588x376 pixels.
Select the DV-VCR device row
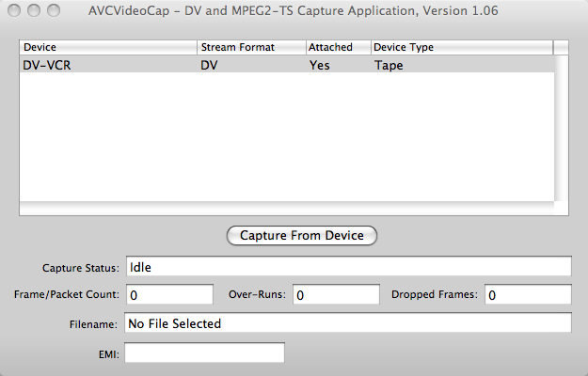tap(287, 65)
